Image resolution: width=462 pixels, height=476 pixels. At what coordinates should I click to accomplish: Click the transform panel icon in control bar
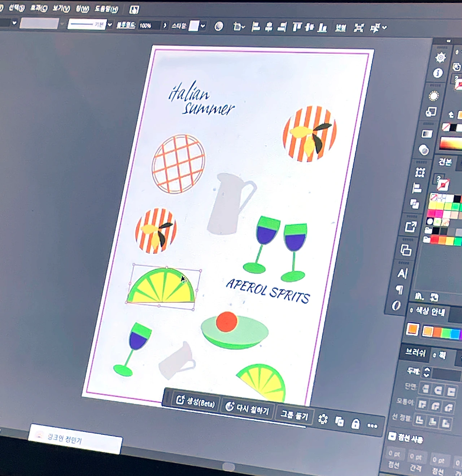click(359, 28)
